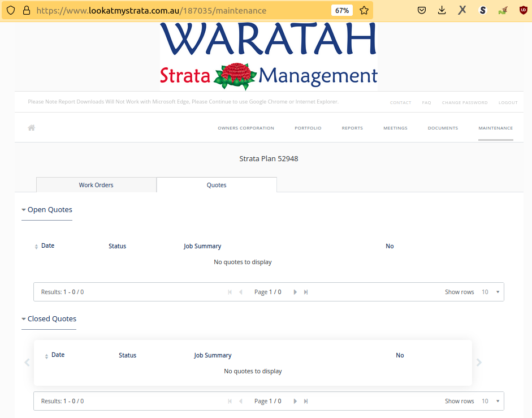
Task: Sort Open Quotes by Date column
Action: (x=45, y=246)
